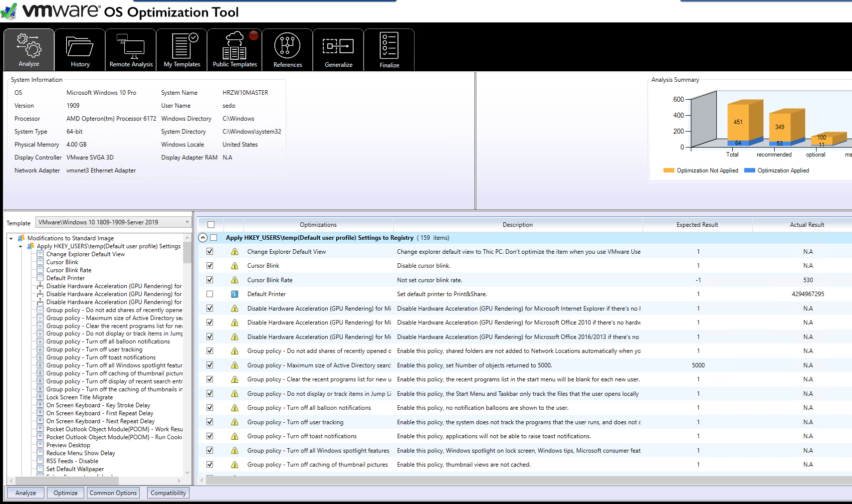Click optimizations list horizontal scrollbar left arrow

pos(202,481)
